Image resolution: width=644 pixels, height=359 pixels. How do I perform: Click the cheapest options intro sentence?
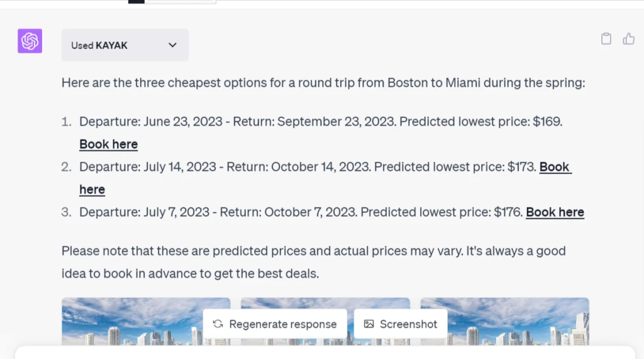(x=323, y=82)
